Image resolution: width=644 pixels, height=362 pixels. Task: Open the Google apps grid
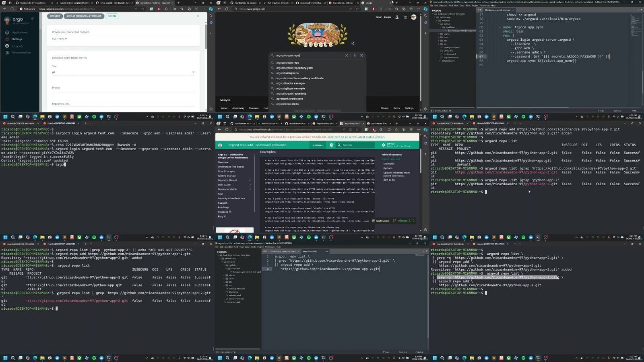point(405,17)
